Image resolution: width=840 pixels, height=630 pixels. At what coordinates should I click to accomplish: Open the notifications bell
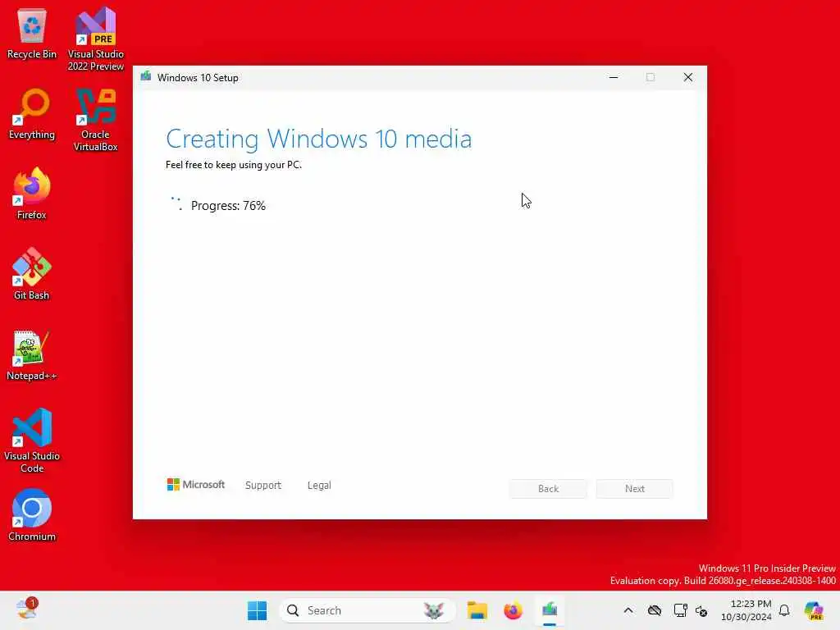(784, 610)
